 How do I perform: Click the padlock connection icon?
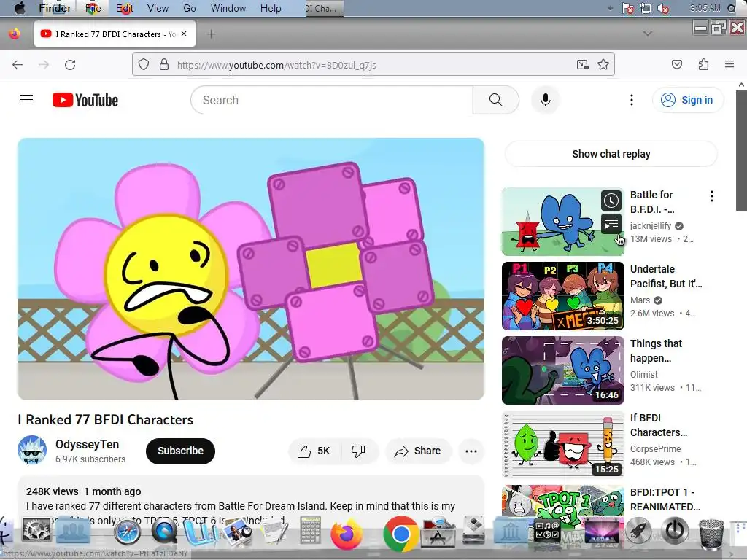(x=164, y=65)
